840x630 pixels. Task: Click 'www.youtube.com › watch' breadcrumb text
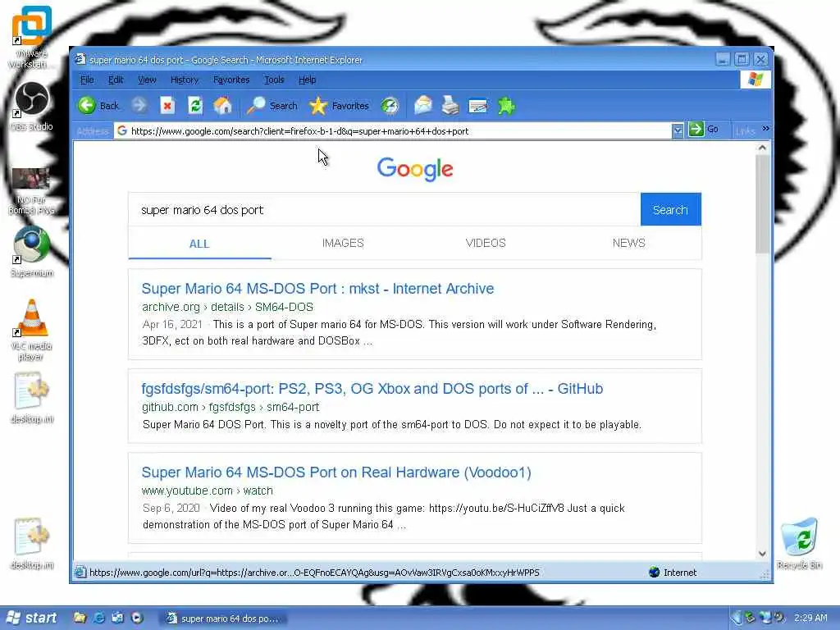(x=208, y=491)
